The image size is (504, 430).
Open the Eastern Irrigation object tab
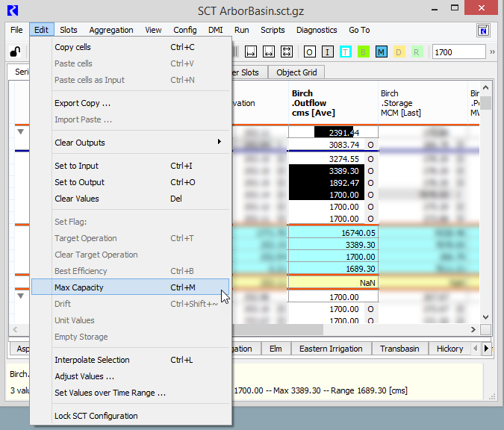click(x=331, y=349)
